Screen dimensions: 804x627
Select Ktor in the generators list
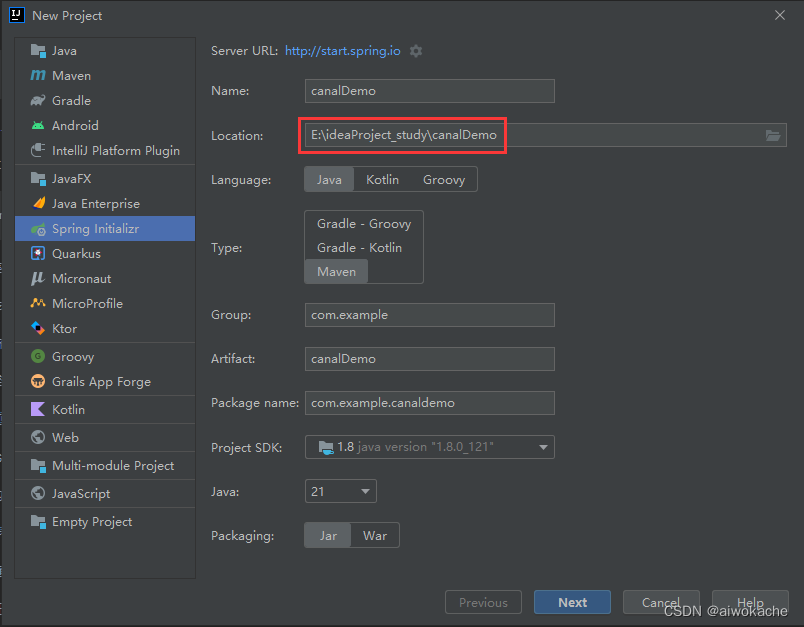pos(105,328)
